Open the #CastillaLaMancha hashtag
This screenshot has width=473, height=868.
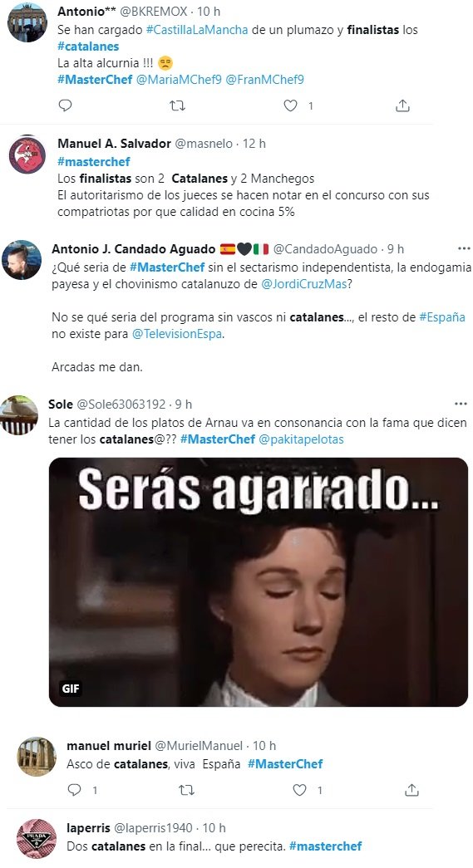(197, 30)
